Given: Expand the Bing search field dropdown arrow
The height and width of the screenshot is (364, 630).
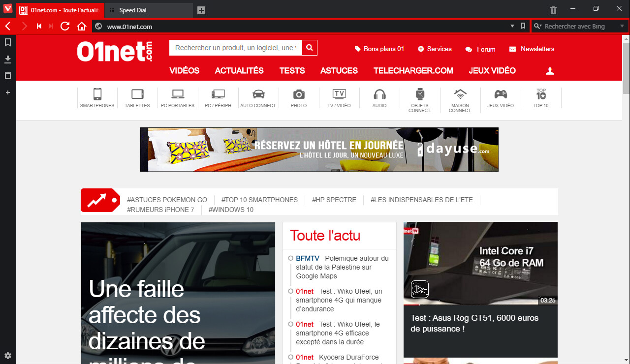Looking at the screenshot, I should coord(622,27).
